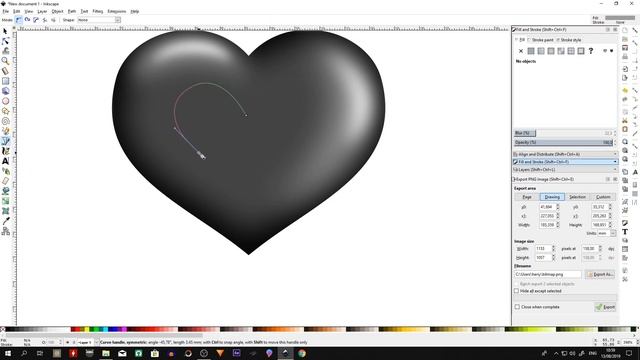
Task: Select the Bezier Pen tool
Action: tap(5, 141)
